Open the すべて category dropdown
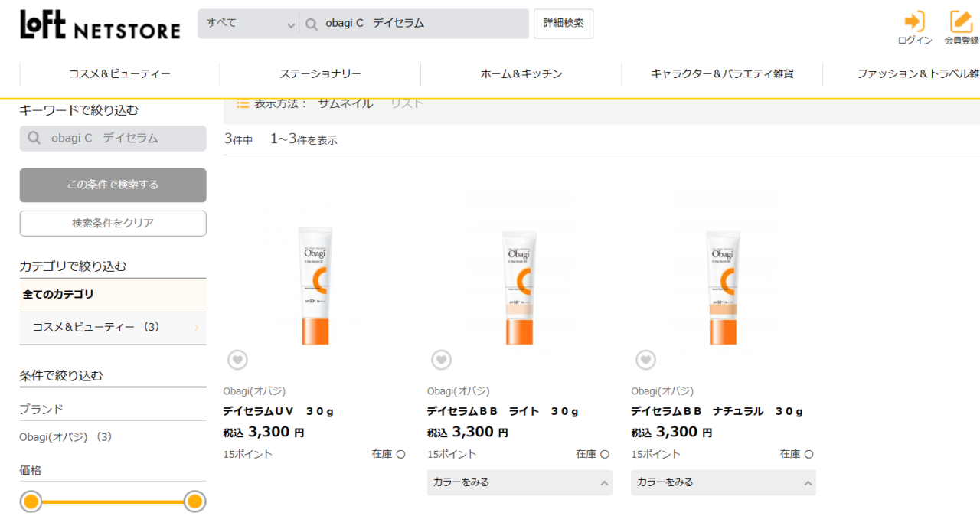 [249, 24]
